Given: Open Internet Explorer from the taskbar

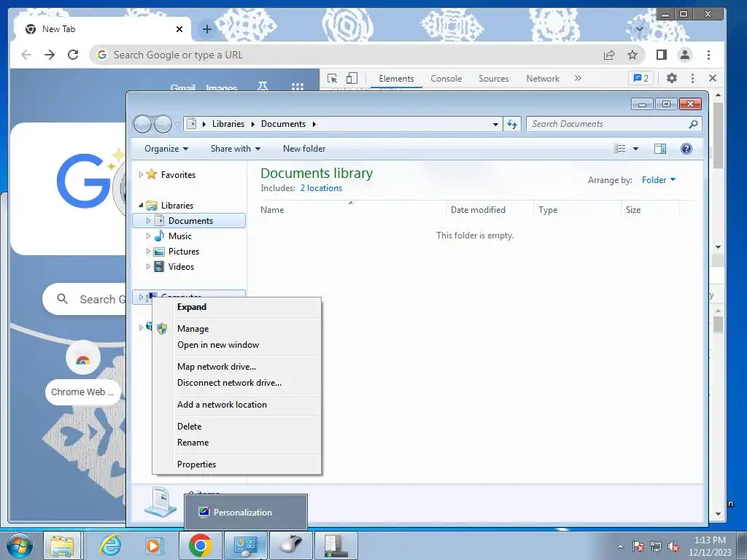Looking at the screenshot, I should click(x=110, y=545).
